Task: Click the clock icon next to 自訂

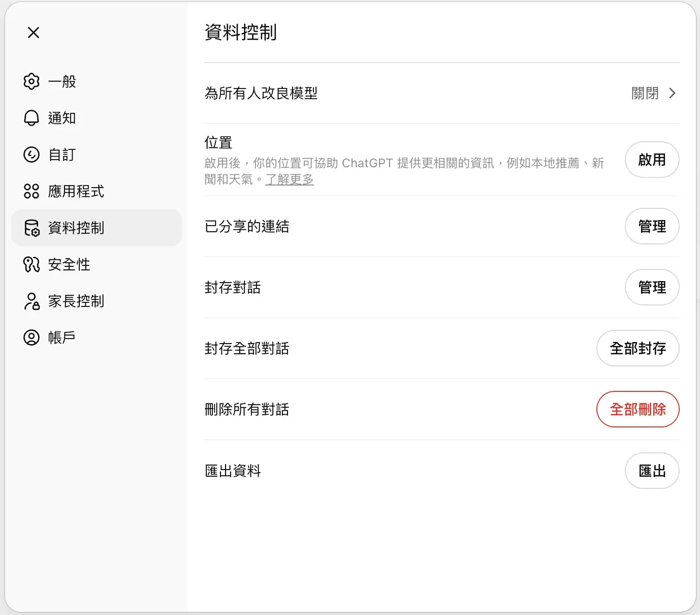Action: tap(31, 155)
